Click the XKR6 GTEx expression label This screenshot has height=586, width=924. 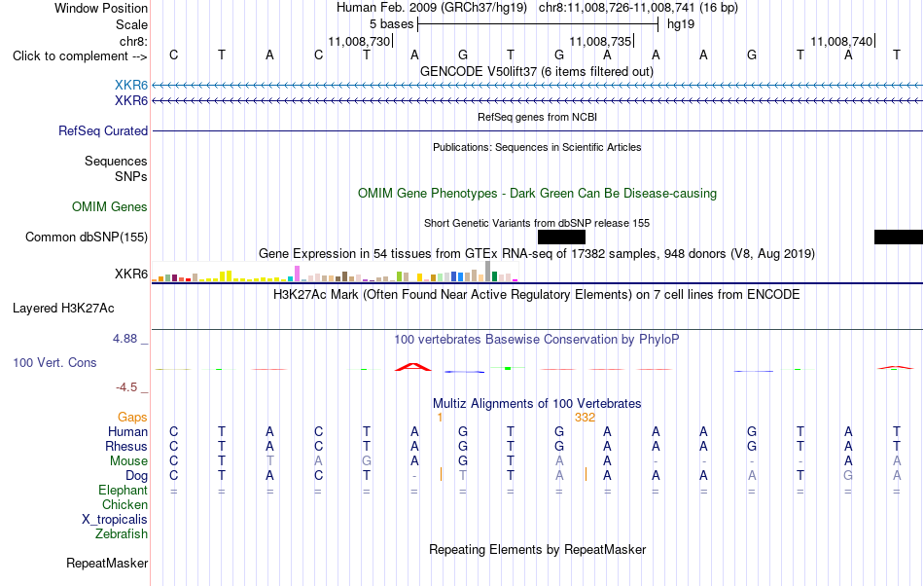pyautogui.click(x=131, y=275)
